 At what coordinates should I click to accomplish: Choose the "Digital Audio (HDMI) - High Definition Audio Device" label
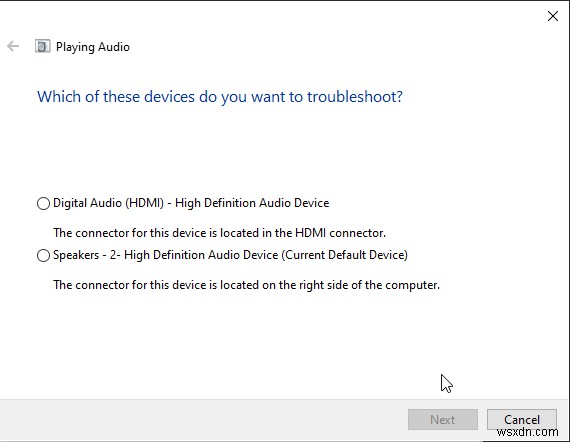point(191,203)
